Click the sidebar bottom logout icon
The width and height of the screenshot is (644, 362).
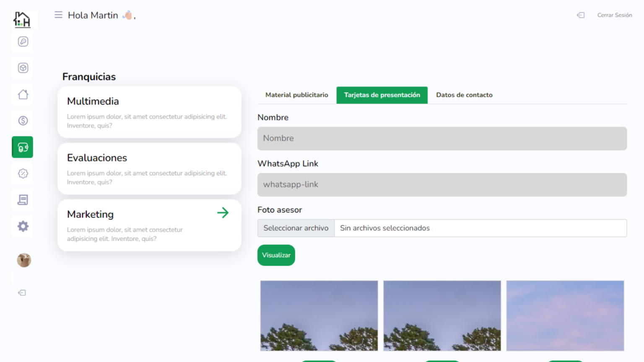(x=22, y=292)
